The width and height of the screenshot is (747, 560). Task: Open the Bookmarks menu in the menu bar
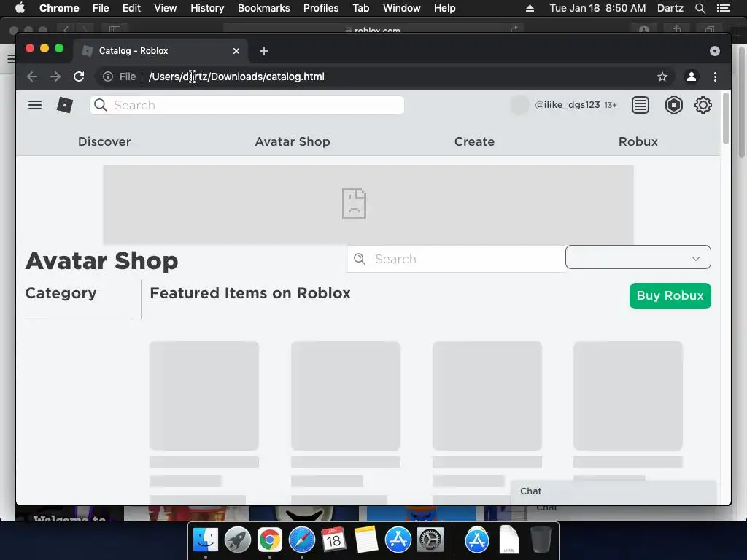tap(264, 8)
